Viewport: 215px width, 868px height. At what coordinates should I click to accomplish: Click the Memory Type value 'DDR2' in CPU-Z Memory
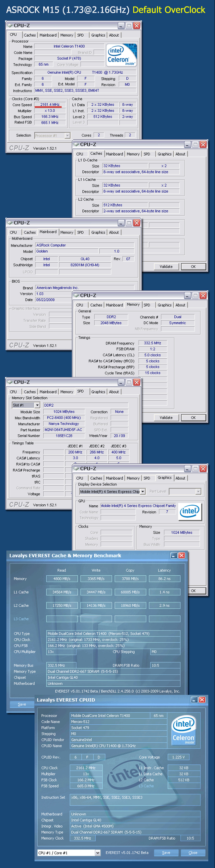tap(111, 317)
